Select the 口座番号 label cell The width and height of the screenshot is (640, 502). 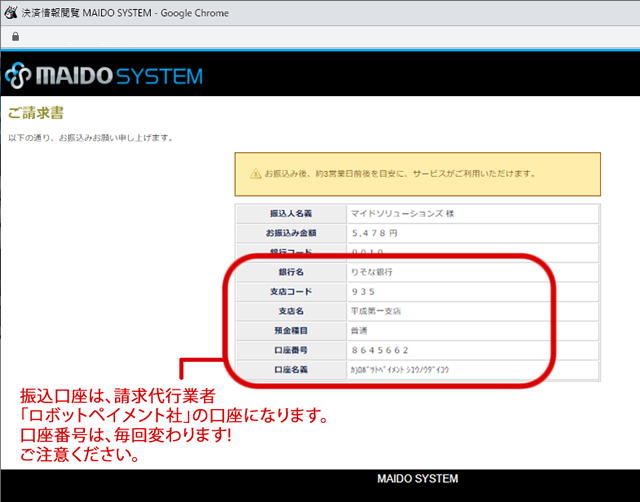point(291,350)
